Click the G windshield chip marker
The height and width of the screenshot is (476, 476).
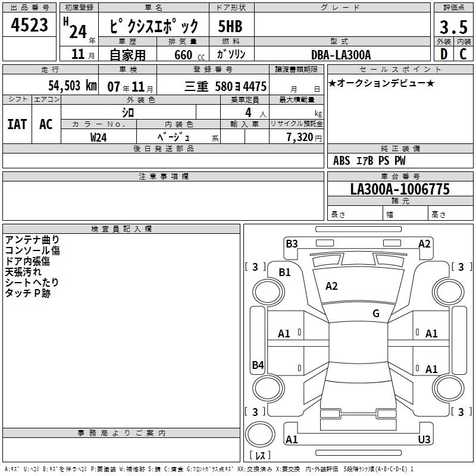point(376,314)
